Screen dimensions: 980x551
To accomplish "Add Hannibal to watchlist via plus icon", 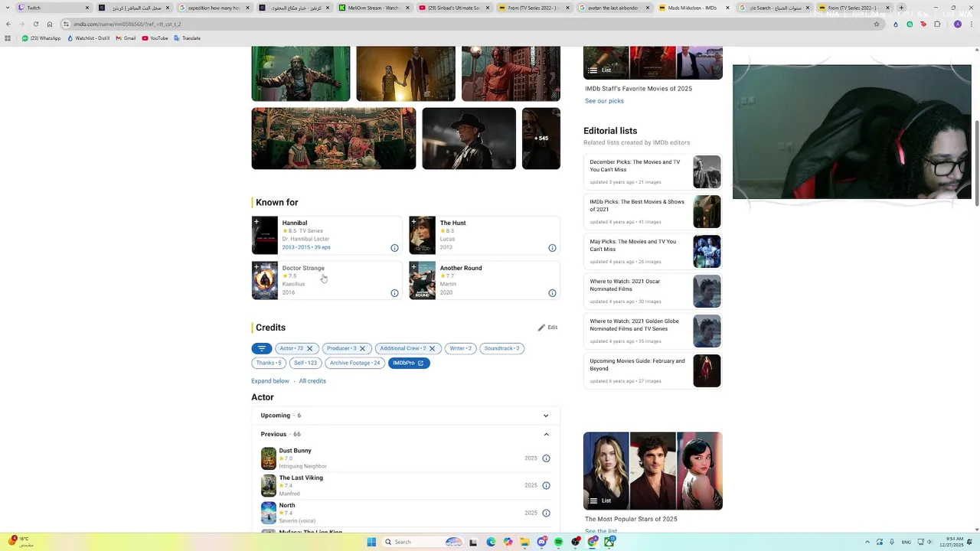I will [x=256, y=222].
